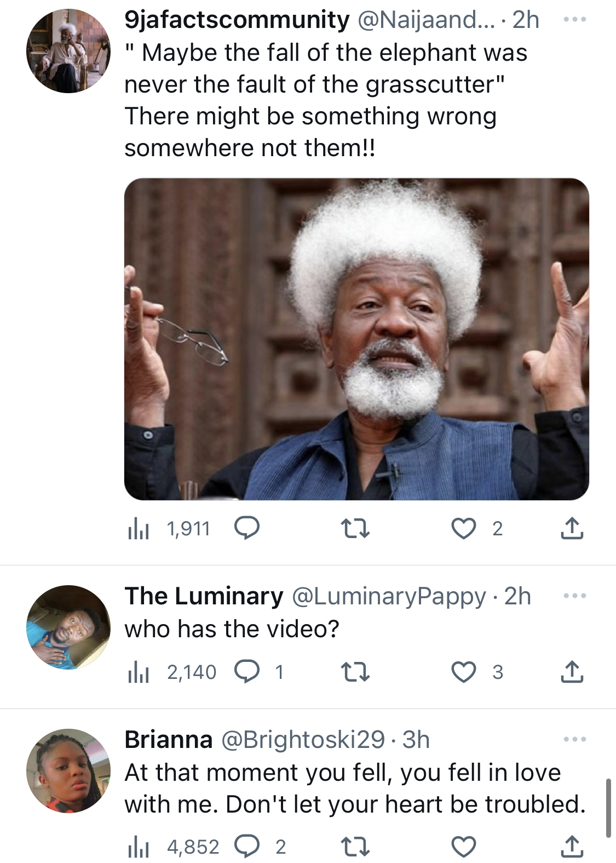Reply to the 9jafactscommunity tweet
This screenshot has width=616, height=863.
click(x=247, y=528)
